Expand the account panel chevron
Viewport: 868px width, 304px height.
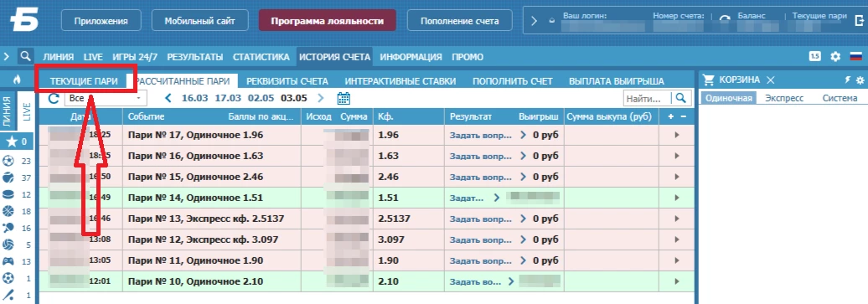tap(534, 21)
